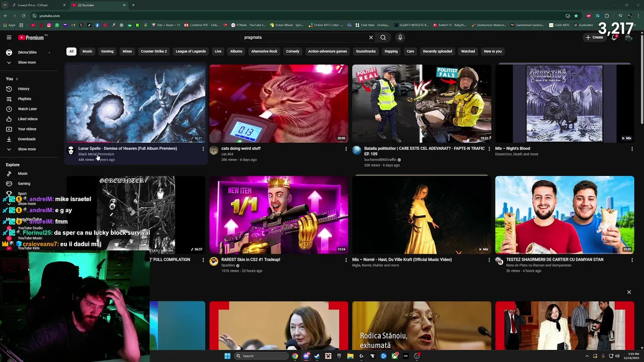Select the Cars filter chip
This screenshot has height=362, width=644.
(411, 51)
